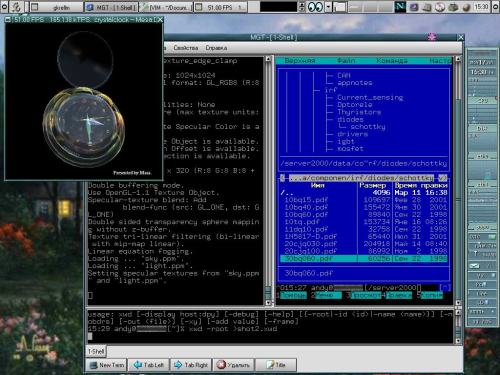500x375 pixels.
Task: Click function key 1 Помощь
Action: tap(292, 295)
